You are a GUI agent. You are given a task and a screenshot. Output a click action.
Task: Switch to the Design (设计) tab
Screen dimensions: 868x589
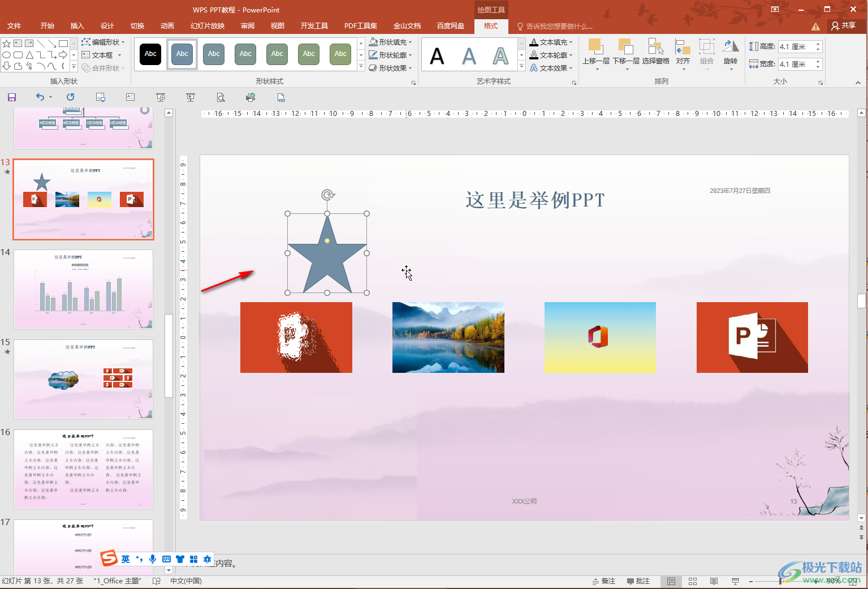tap(107, 26)
